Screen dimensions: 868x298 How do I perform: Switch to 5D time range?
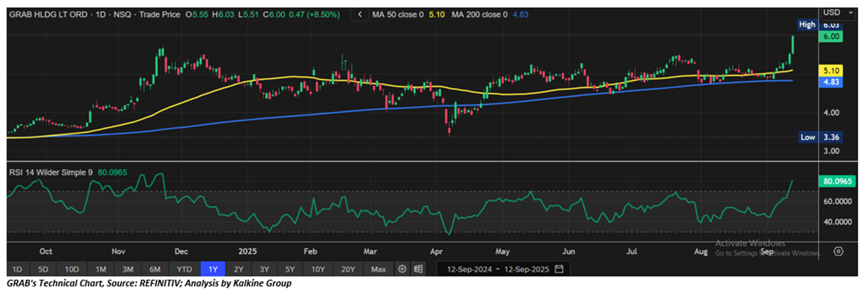[x=43, y=269]
